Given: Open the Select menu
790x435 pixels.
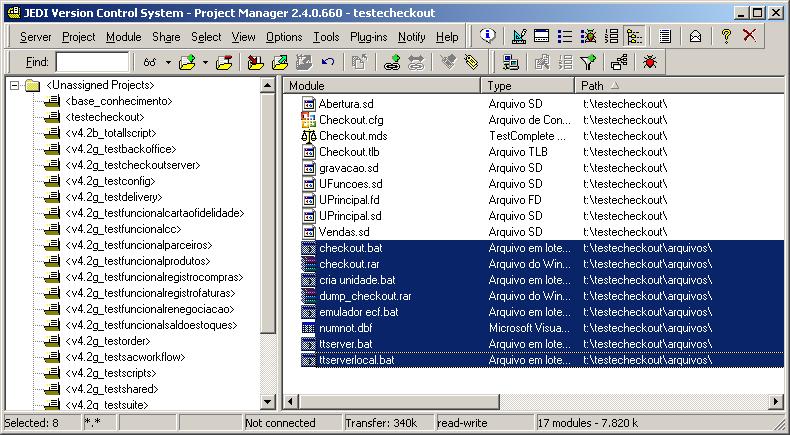Looking at the screenshot, I should 206,37.
